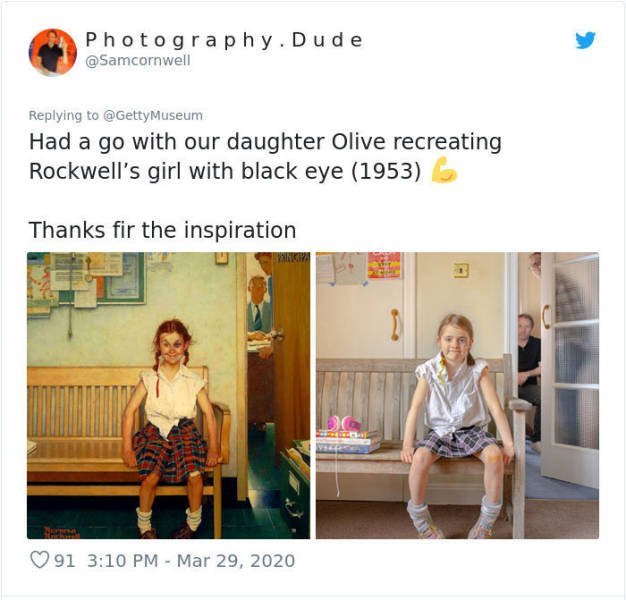
Task: Click the 'Replying to' label
Action: [63, 115]
